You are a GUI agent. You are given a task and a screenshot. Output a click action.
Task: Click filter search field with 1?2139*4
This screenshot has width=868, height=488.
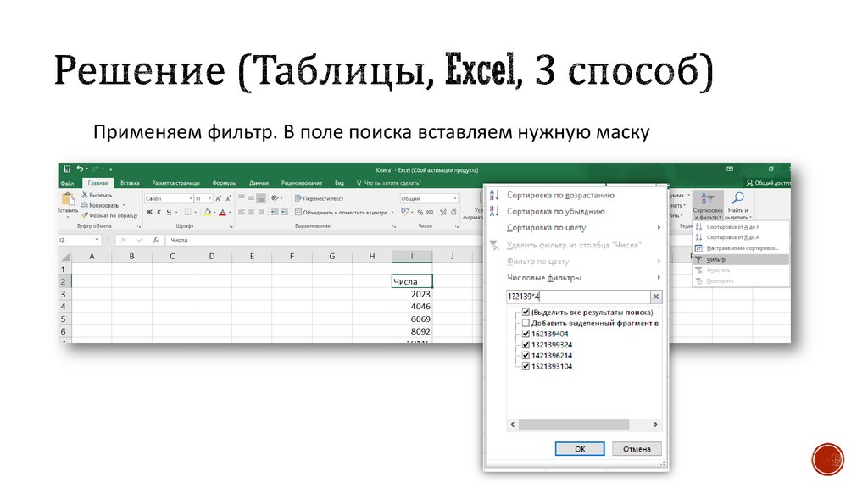[x=578, y=297]
